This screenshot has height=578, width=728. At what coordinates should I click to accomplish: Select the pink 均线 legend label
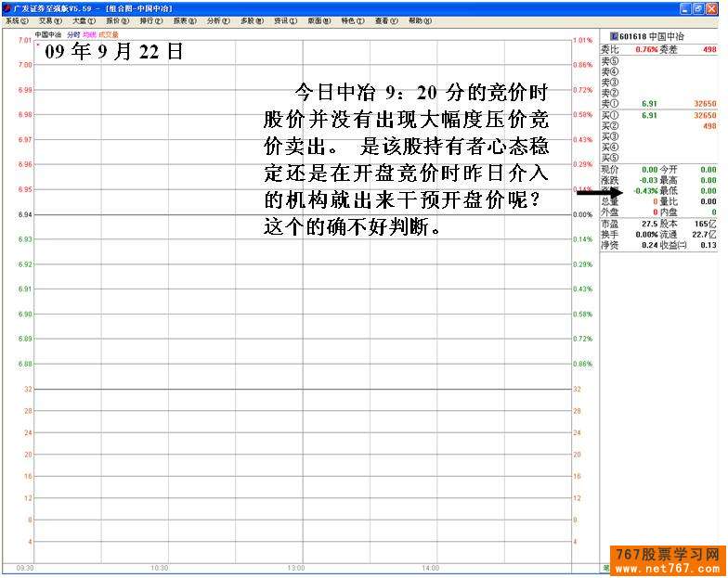click(x=89, y=35)
